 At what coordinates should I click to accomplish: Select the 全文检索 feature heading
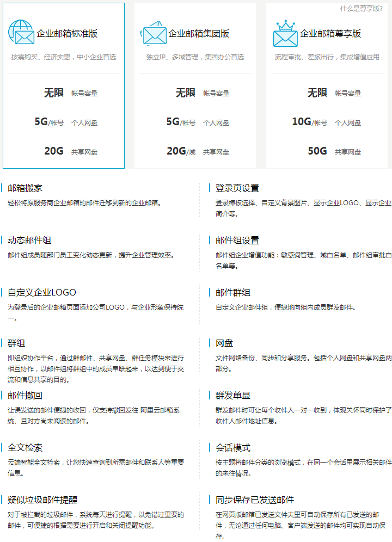click(25, 447)
